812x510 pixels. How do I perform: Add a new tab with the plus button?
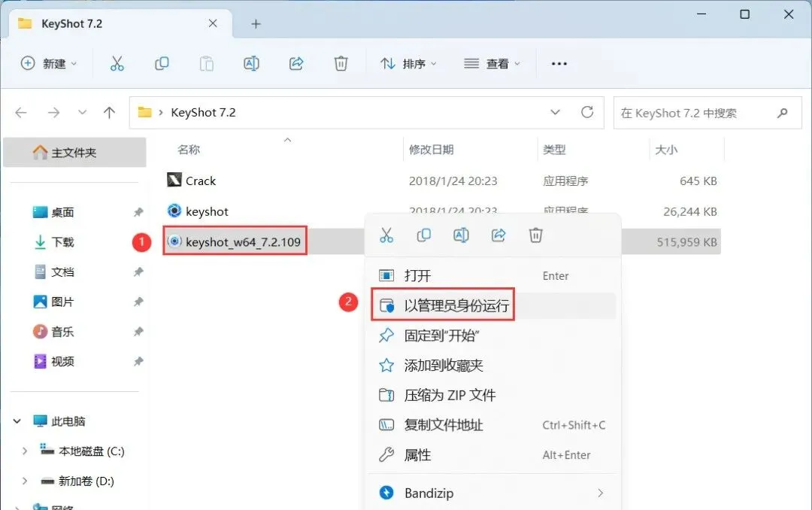point(256,24)
